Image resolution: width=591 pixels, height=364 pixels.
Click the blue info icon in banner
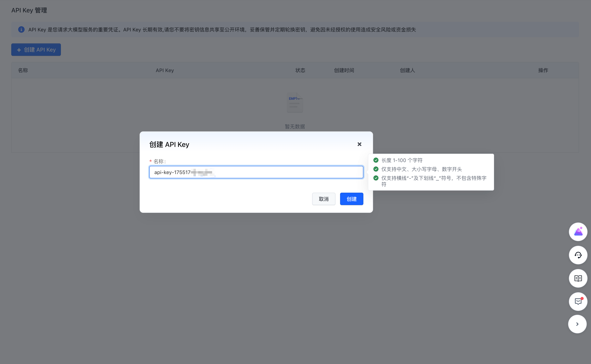(x=21, y=30)
